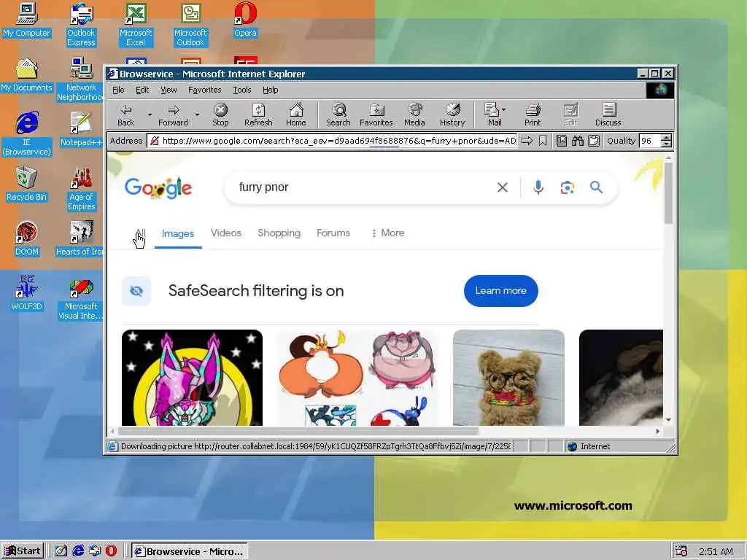Click the bookmark icon next to Go arrow

click(x=543, y=141)
